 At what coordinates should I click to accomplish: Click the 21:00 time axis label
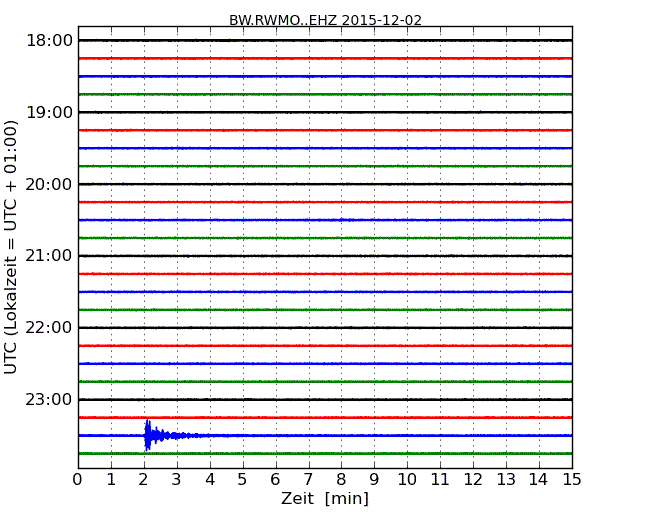click(49, 256)
